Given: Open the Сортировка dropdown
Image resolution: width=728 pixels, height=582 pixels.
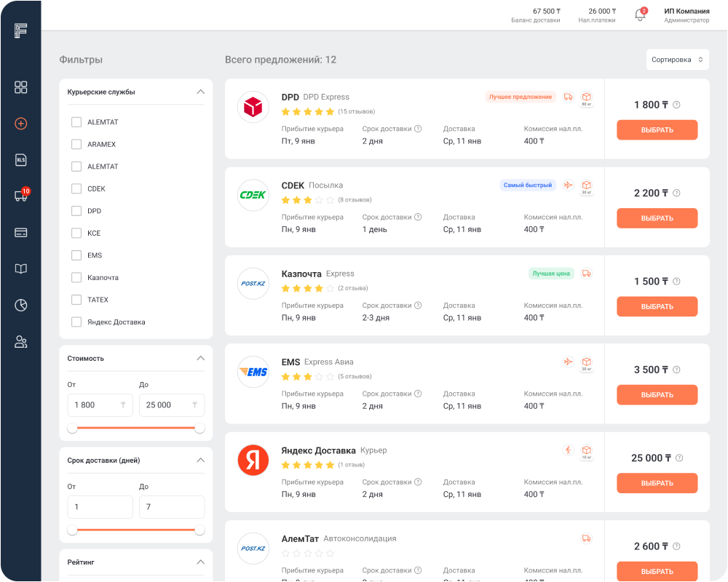Looking at the screenshot, I should [677, 60].
